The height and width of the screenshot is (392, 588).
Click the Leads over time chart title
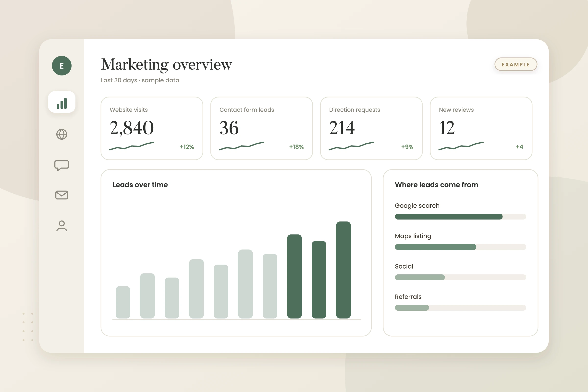tap(140, 185)
